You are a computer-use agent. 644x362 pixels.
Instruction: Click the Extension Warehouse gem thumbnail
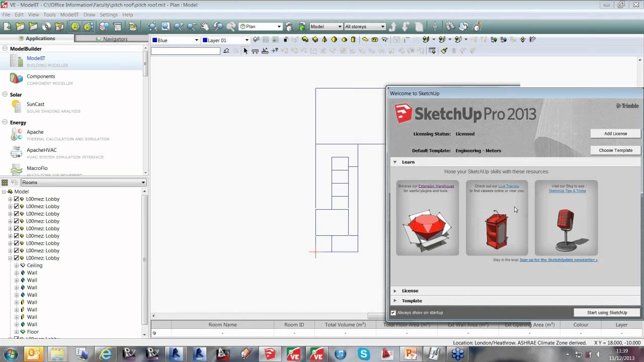tap(427, 230)
